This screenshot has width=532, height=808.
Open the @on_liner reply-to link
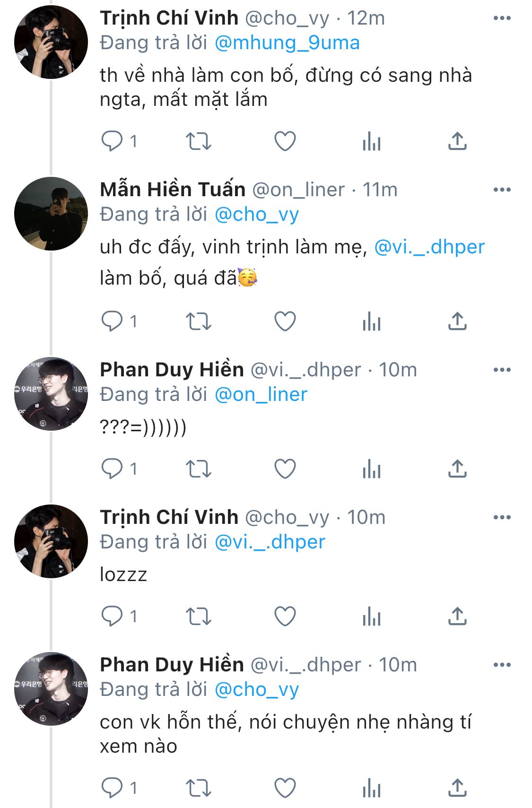(x=261, y=394)
